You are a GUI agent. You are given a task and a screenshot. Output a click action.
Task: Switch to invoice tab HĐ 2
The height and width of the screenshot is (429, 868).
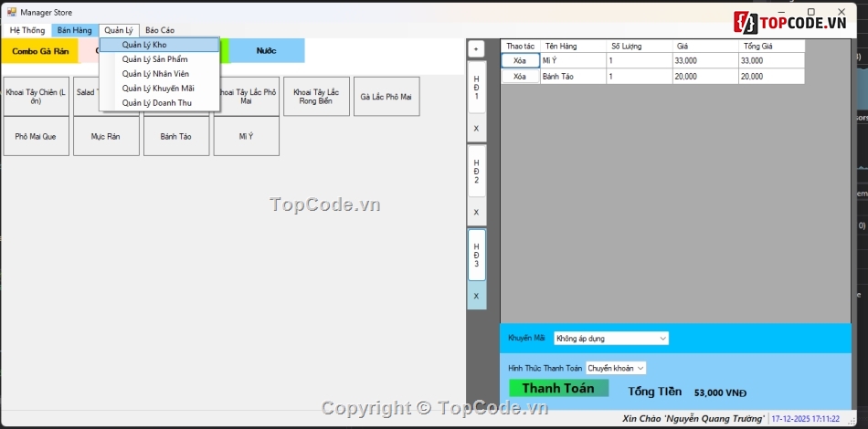477,171
